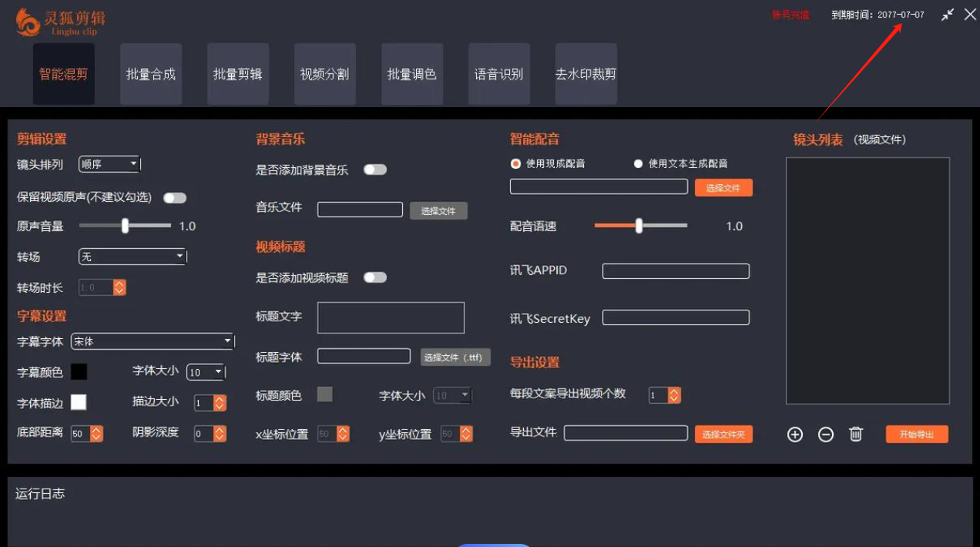Enable the 是否添加背景音乐 toggle
The width and height of the screenshot is (980, 547).
pyautogui.click(x=375, y=169)
